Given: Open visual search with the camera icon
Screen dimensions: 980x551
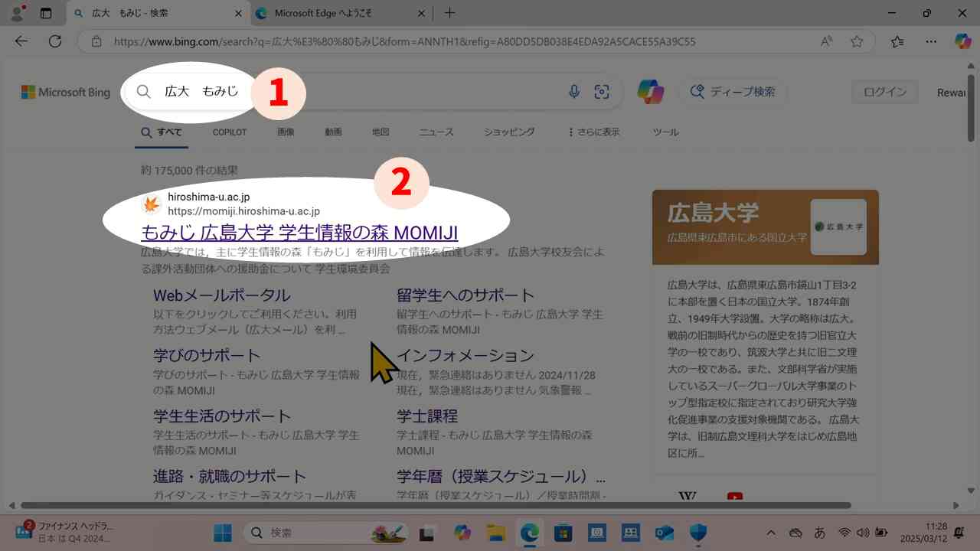Looking at the screenshot, I should [603, 92].
